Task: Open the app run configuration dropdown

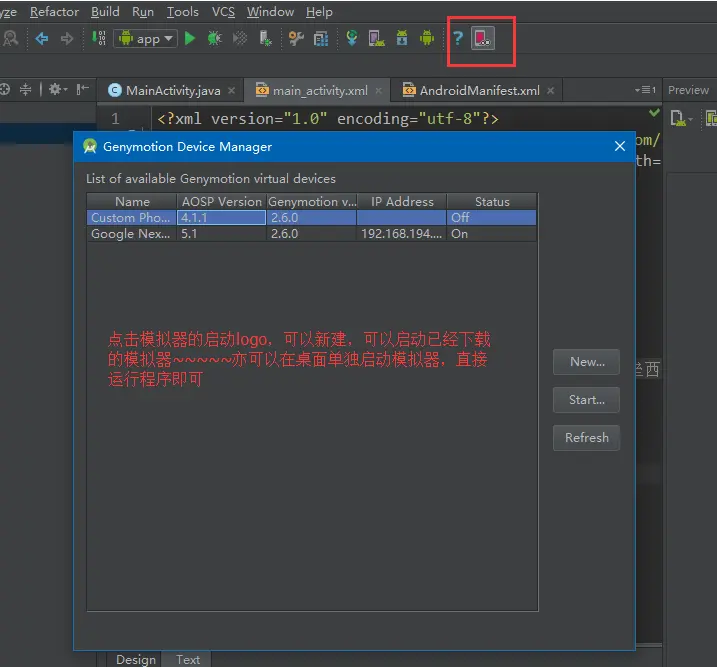Action: tap(146, 39)
